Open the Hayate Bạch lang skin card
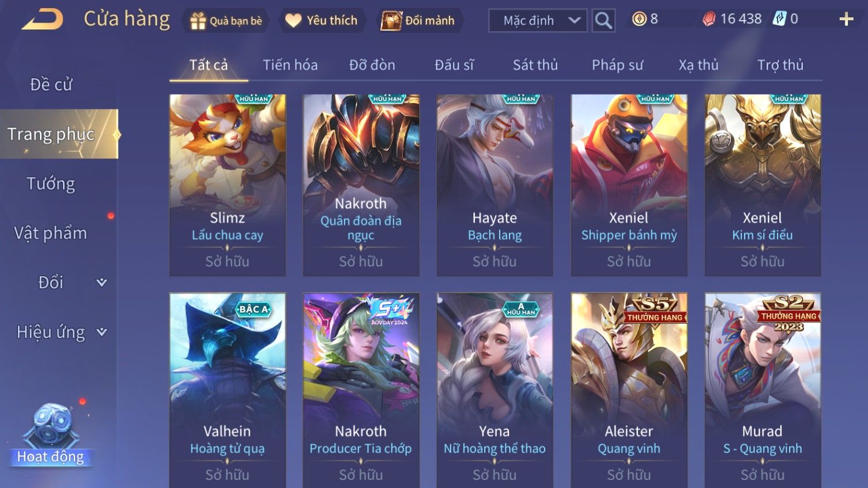The height and width of the screenshot is (488, 868). [495, 185]
